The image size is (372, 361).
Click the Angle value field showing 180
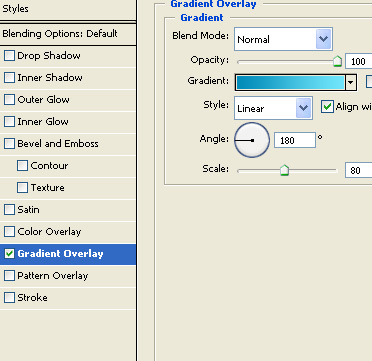[295, 140]
